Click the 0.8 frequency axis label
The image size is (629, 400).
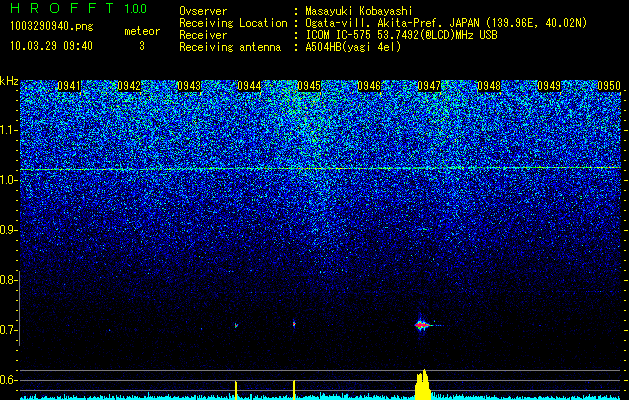(8, 280)
